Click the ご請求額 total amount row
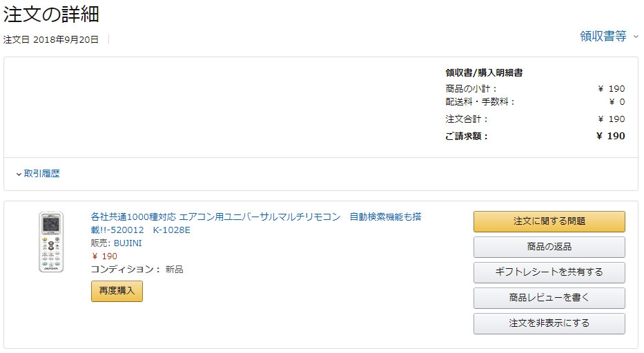 point(535,136)
